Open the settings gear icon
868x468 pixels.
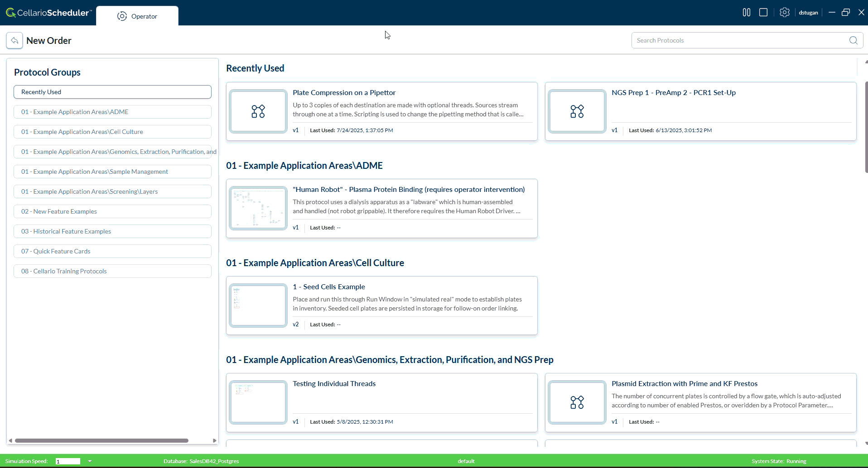pos(784,13)
